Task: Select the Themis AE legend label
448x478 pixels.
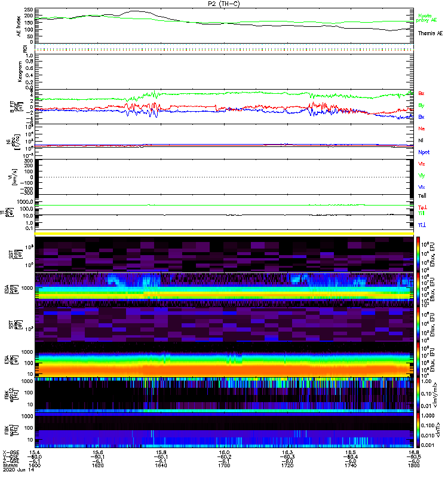Action: tap(430, 33)
